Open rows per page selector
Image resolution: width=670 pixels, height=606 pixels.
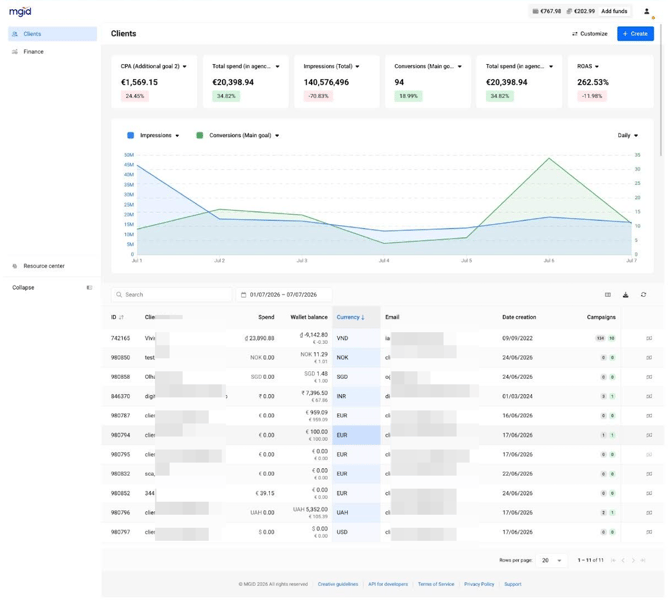(x=551, y=560)
